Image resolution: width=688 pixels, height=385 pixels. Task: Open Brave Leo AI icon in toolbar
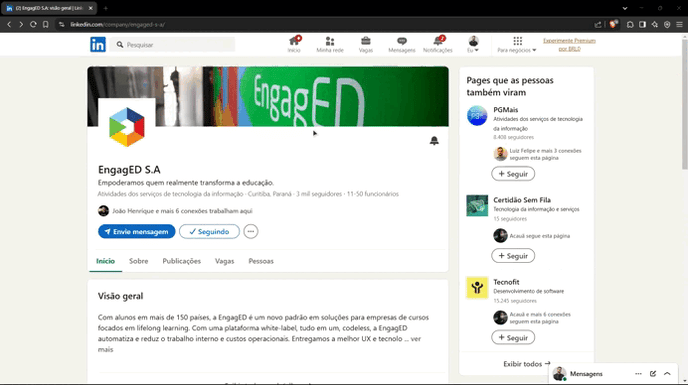tap(655, 25)
